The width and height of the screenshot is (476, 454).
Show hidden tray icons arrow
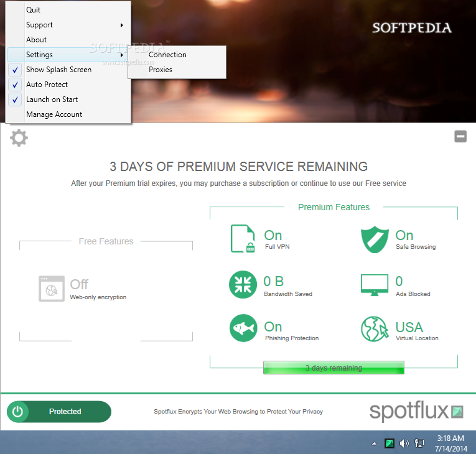point(375,443)
